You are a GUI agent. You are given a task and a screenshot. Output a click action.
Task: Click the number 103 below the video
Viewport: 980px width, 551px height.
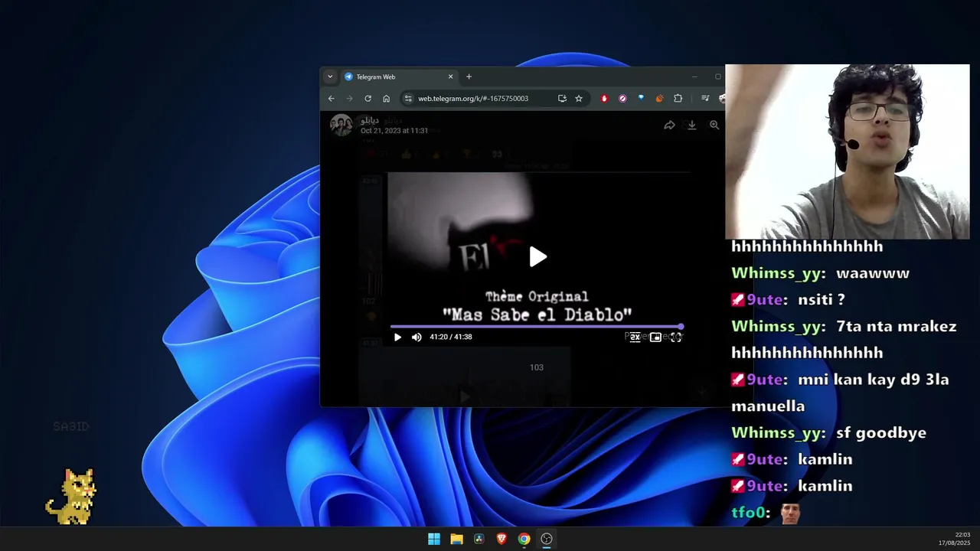(x=537, y=367)
